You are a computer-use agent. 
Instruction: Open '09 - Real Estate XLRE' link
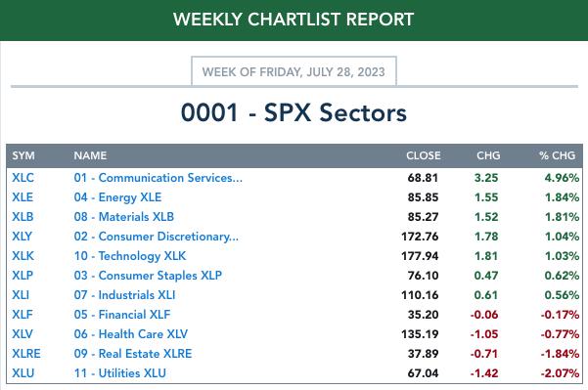coord(133,353)
